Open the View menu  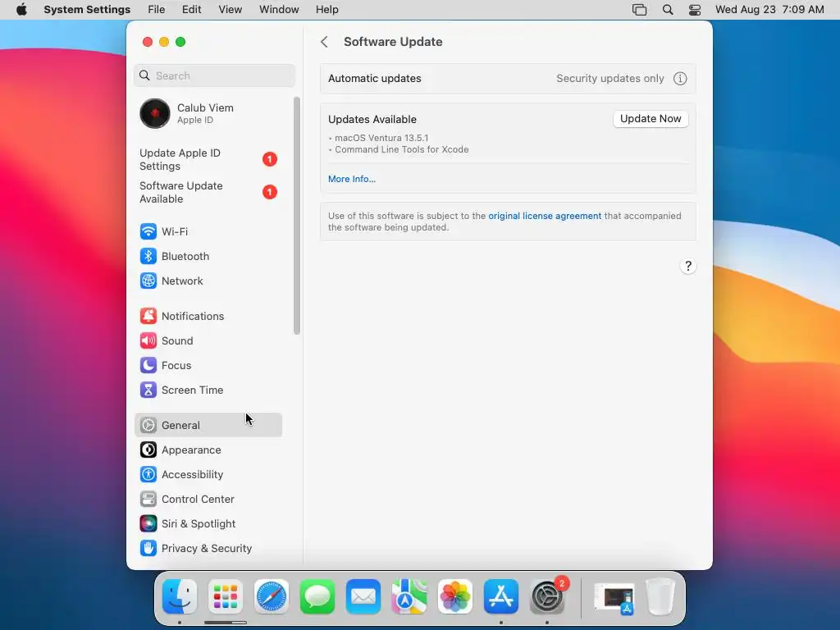[x=231, y=10]
